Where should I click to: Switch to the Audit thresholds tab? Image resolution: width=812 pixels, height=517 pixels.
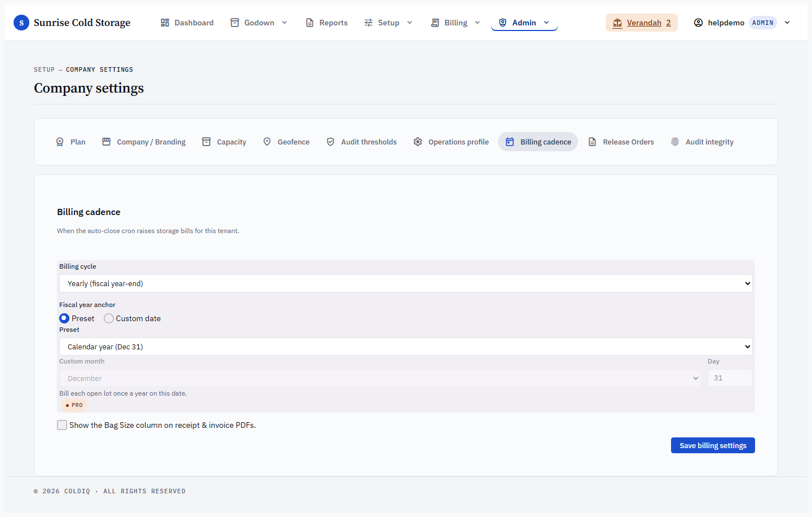pos(361,142)
